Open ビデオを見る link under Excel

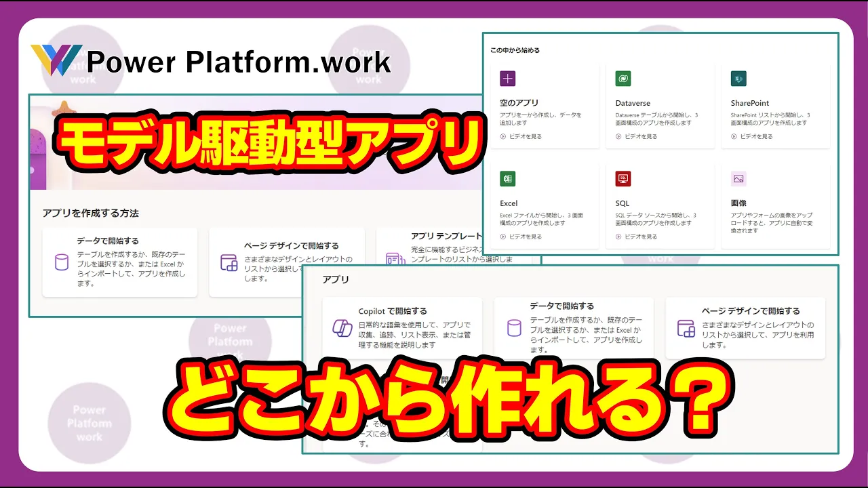tap(521, 237)
